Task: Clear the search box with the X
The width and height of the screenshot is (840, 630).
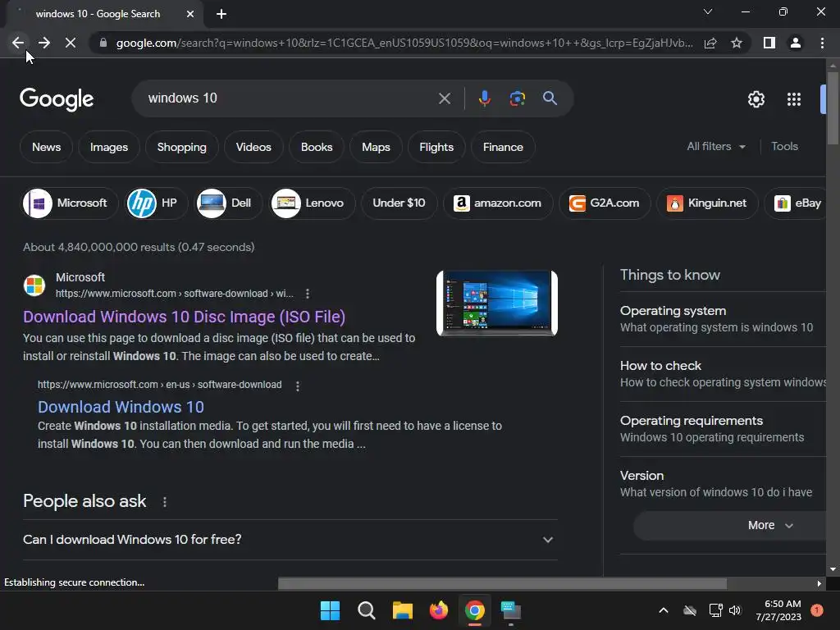Action: tap(445, 98)
